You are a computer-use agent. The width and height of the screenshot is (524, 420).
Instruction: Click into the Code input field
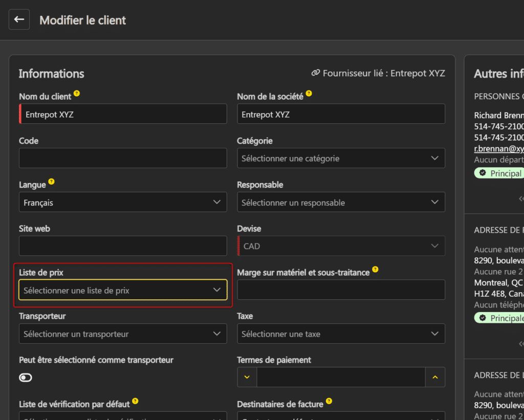tap(123, 158)
